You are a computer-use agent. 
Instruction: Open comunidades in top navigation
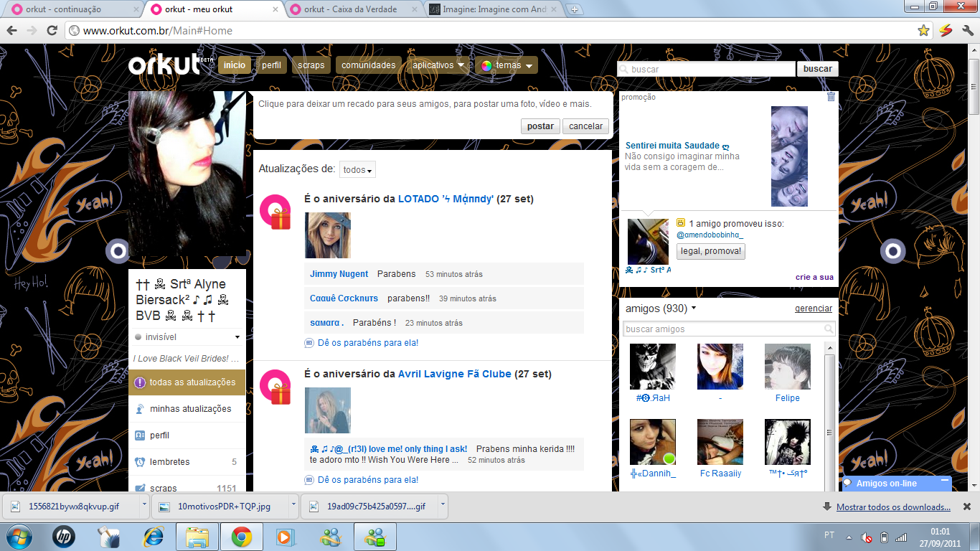click(x=368, y=65)
